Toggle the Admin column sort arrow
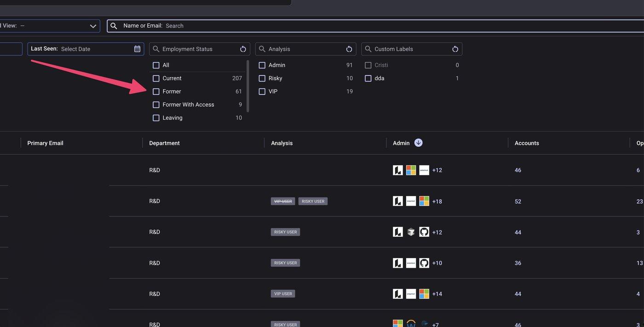Image resolution: width=644 pixels, height=327 pixels. pyautogui.click(x=418, y=143)
